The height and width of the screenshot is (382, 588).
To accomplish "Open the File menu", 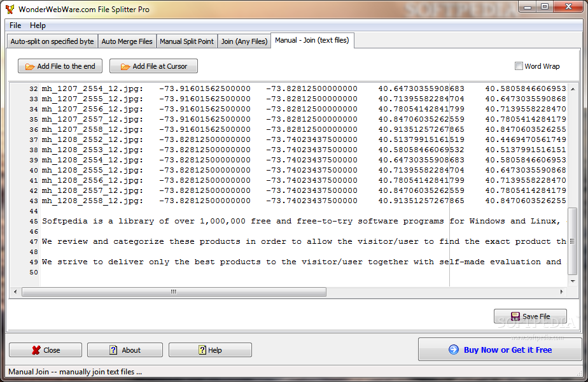I will pyautogui.click(x=15, y=25).
